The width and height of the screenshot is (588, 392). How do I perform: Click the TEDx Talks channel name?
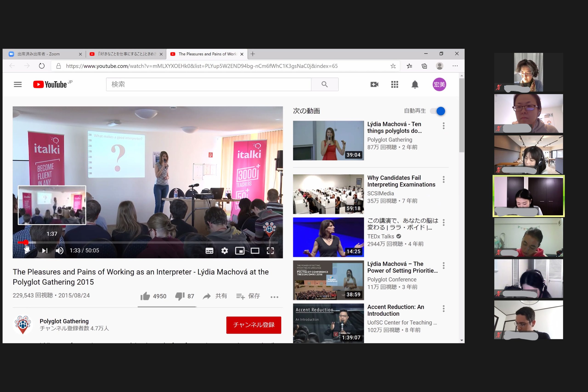tap(381, 237)
